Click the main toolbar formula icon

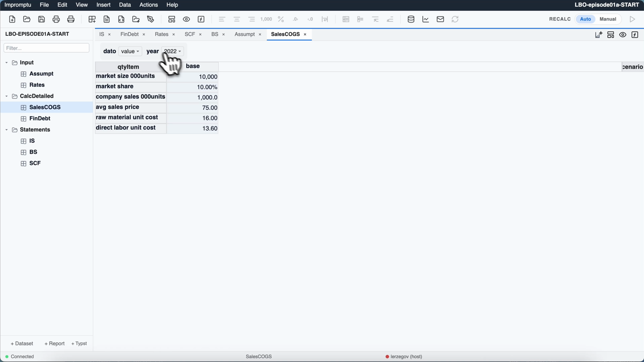(x=201, y=19)
